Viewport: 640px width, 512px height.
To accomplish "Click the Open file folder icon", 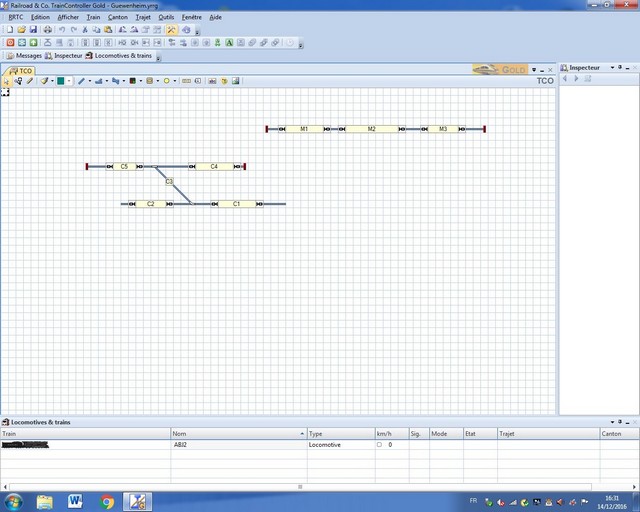I will [x=21, y=30].
